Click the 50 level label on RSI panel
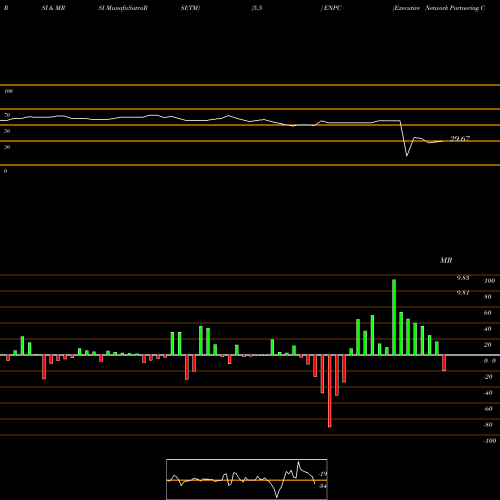Image resolution: width=500 pixels, height=500 pixels. pos(7,131)
